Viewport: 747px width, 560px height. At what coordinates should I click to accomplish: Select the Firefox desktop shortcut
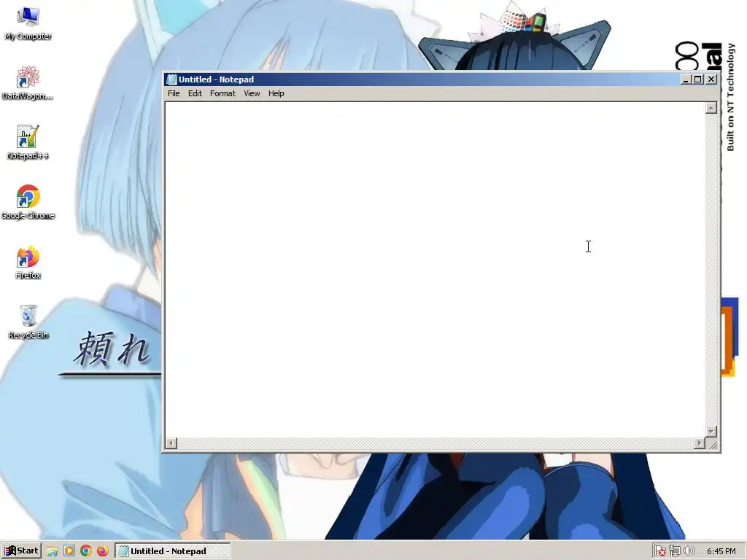pyautogui.click(x=28, y=262)
